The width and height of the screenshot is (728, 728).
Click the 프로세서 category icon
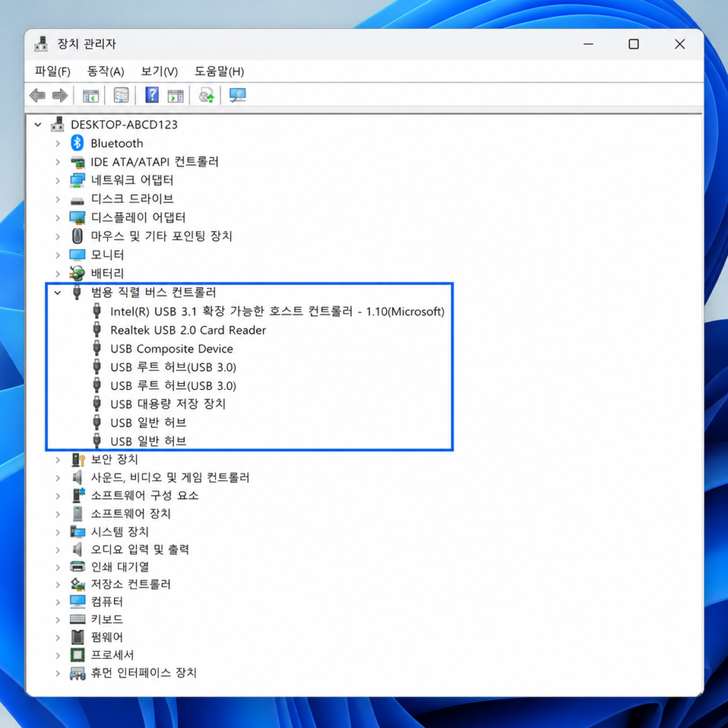(77, 655)
